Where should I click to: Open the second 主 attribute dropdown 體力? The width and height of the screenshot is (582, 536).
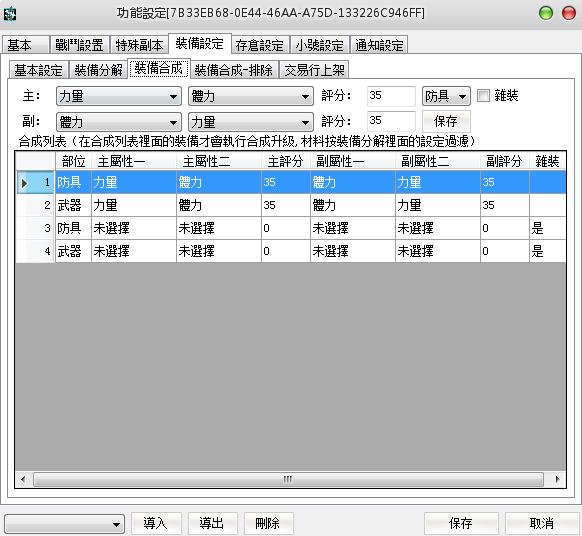point(251,96)
